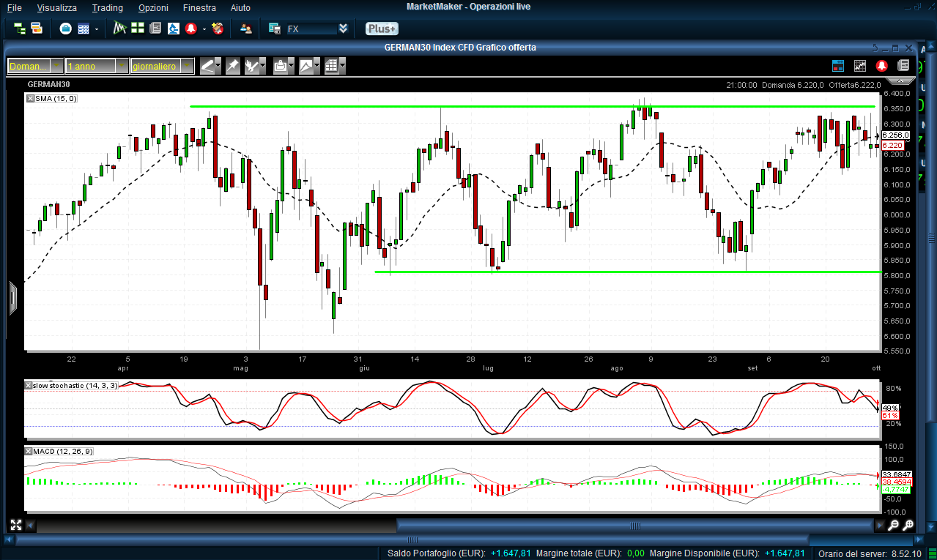Close the MACD (12, 26, 9) panel
This screenshot has width=937, height=560.
[x=29, y=452]
